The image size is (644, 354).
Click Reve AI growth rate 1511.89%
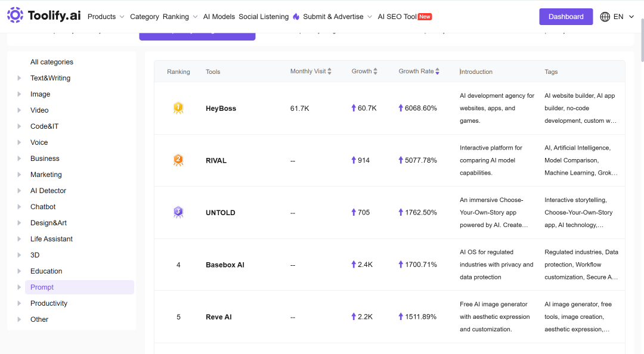click(x=421, y=316)
